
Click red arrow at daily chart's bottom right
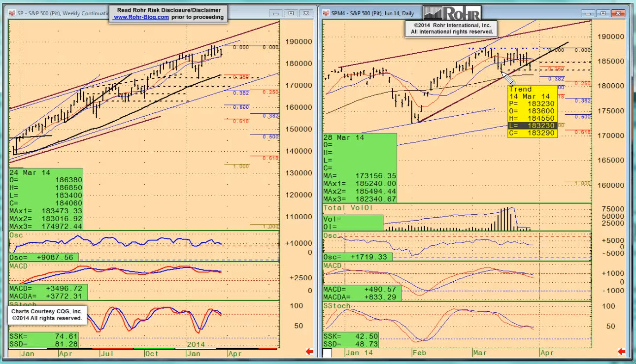[622, 352]
